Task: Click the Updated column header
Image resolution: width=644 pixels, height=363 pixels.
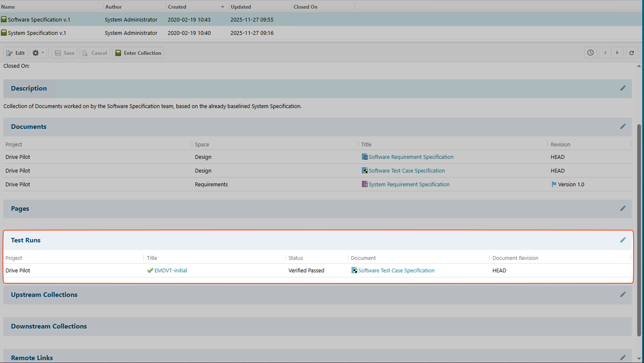Action: [241, 7]
